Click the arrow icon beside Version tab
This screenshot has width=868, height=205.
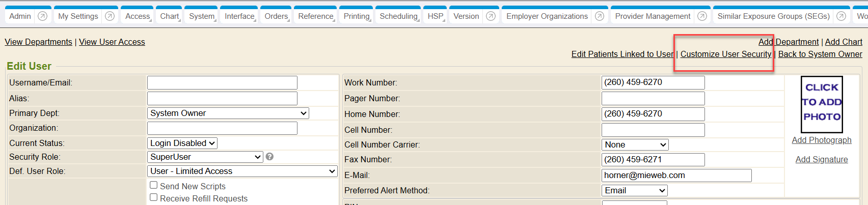pos(491,16)
